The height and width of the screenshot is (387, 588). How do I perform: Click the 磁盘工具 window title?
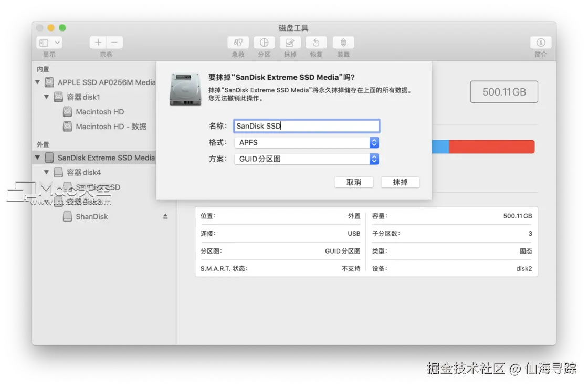coord(293,28)
